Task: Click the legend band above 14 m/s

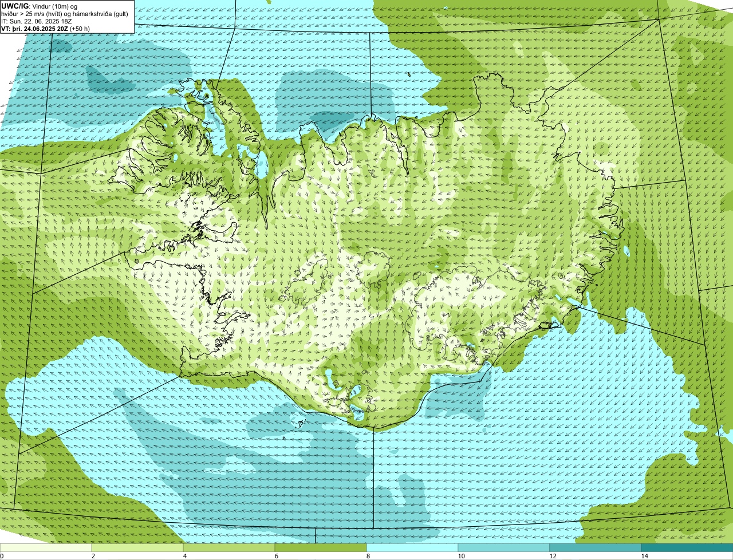Action: pos(687,547)
